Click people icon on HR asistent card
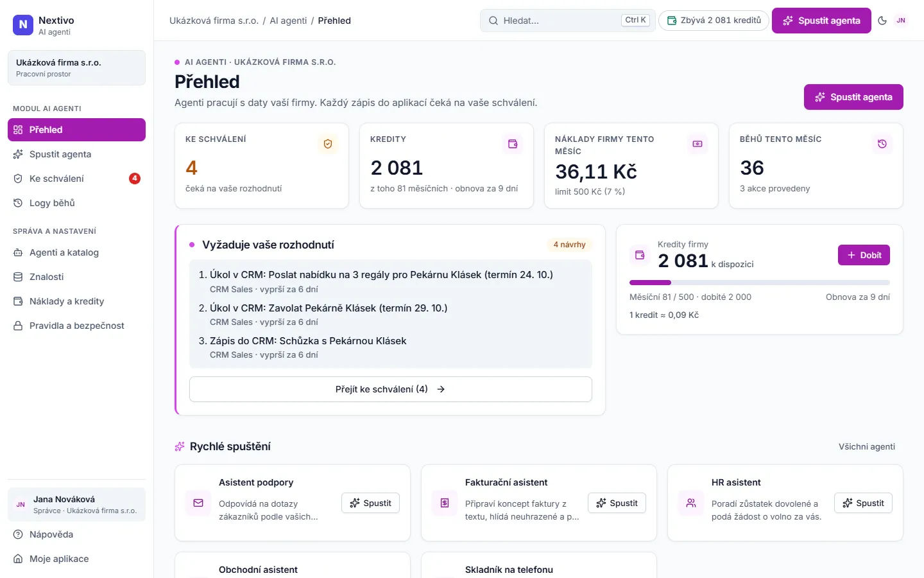The image size is (924, 578). point(691,503)
